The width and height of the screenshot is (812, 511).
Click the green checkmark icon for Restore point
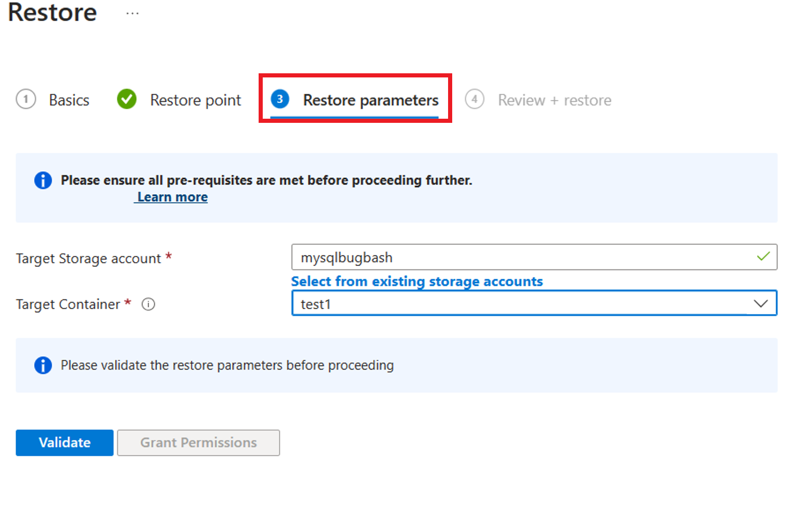point(126,99)
